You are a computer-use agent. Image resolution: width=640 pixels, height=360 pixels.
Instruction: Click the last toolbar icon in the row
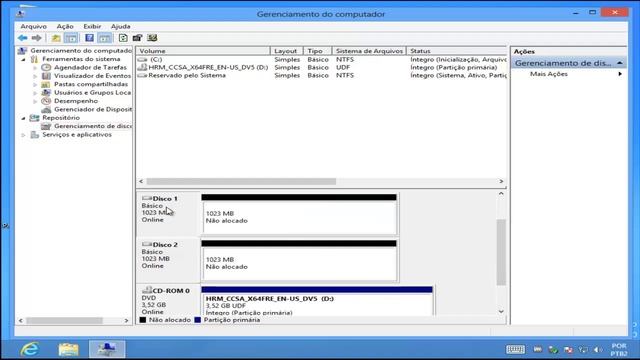click(152, 38)
